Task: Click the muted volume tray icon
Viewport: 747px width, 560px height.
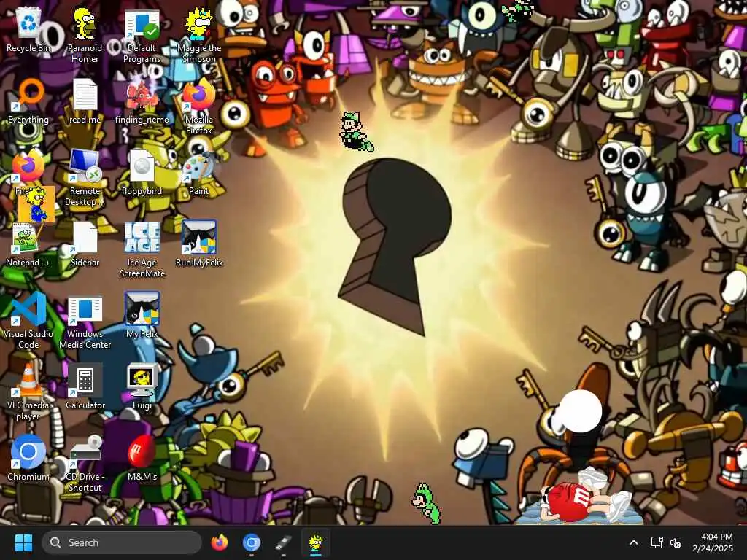Action: click(676, 542)
